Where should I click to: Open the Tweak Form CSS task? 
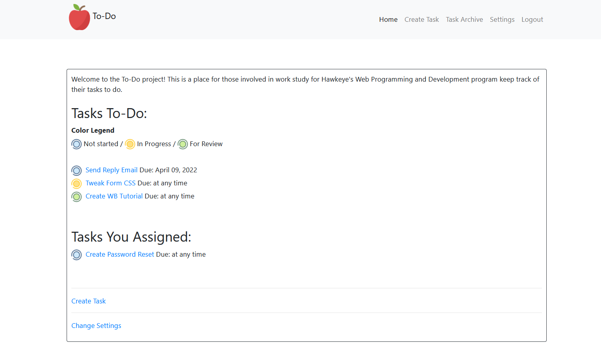tap(110, 183)
